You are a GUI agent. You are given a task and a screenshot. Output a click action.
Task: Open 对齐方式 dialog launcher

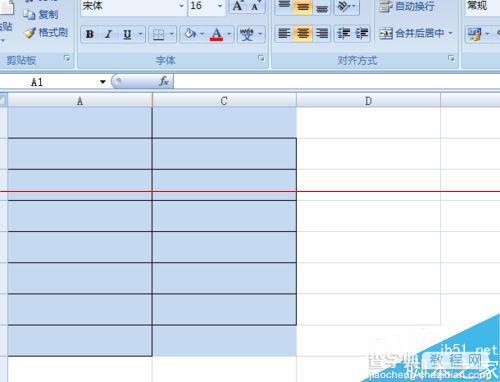coord(451,59)
